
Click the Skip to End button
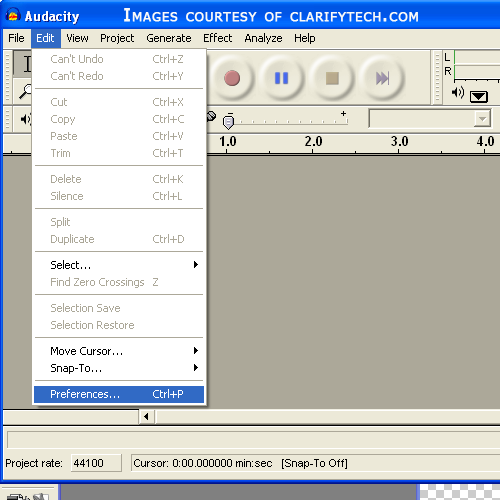(382, 78)
